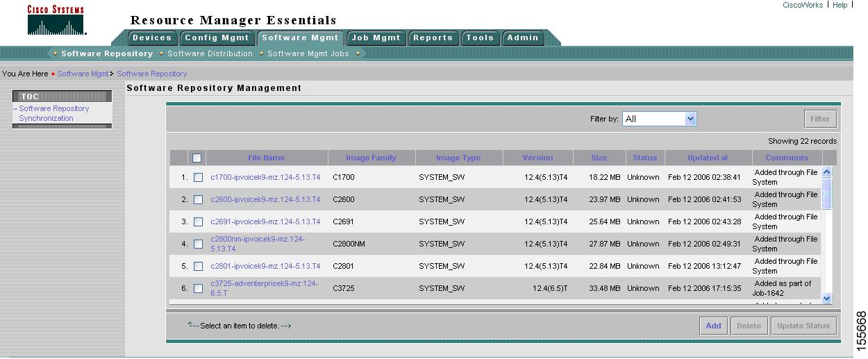Open the Help link
868x359 pixels.
point(840,5)
